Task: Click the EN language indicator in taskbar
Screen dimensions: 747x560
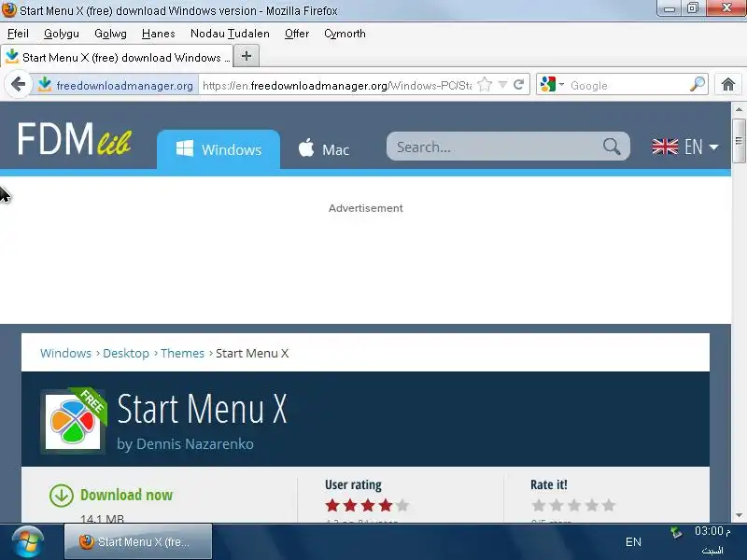Action: click(x=633, y=542)
